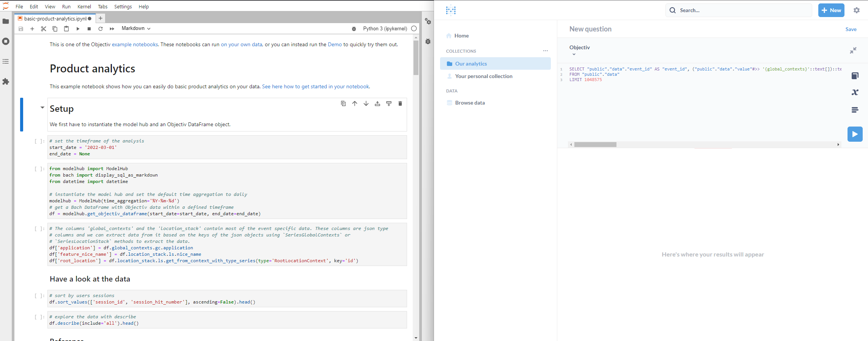Run the selected cell and advance
Screen dimensions: 868x341
click(78, 29)
